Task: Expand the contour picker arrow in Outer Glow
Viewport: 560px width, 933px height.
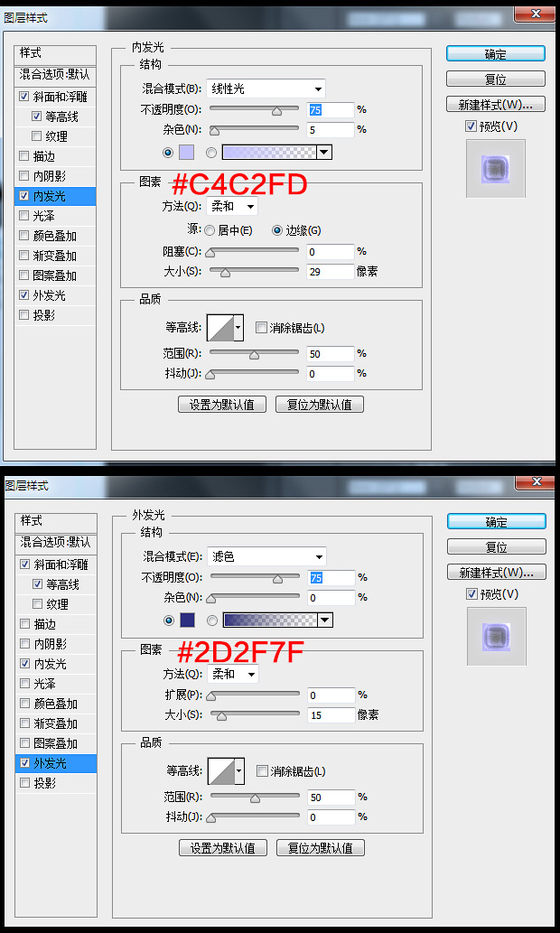Action: click(240, 771)
